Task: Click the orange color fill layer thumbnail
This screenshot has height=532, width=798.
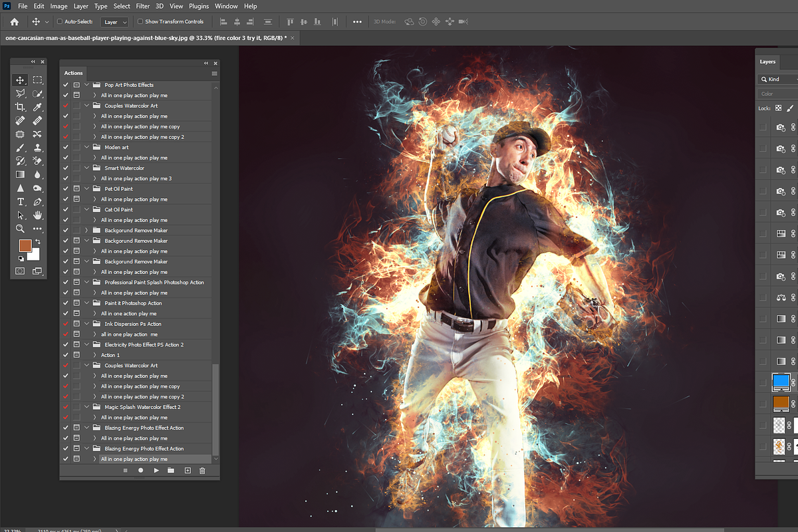Action: (781, 403)
